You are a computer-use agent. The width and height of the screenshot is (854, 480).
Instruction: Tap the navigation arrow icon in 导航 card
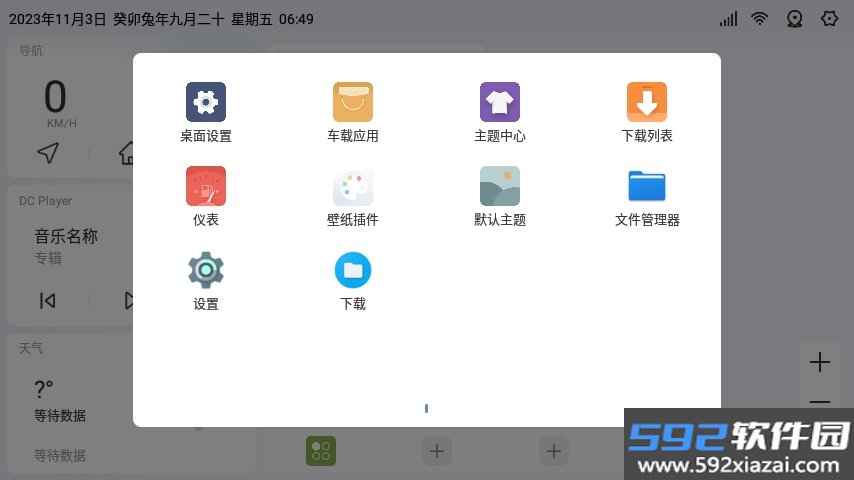pyautogui.click(x=48, y=153)
